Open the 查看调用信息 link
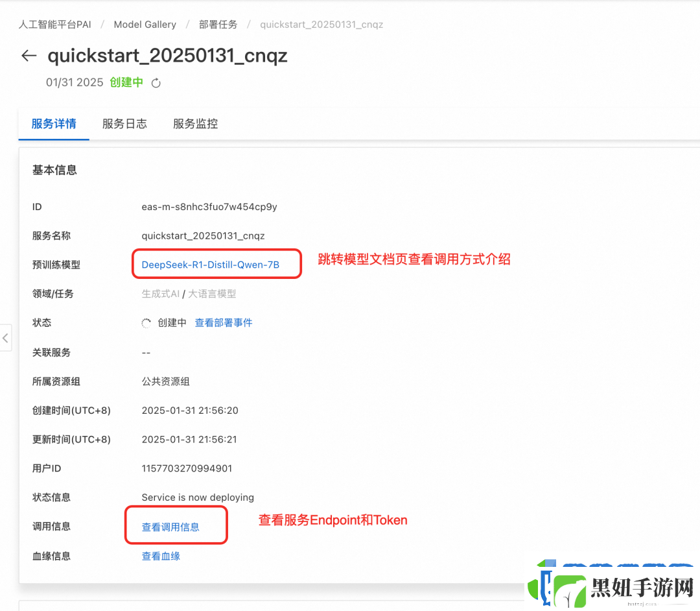Image resolution: width=700 pixels, height=611 pixels. click(170, 527)
